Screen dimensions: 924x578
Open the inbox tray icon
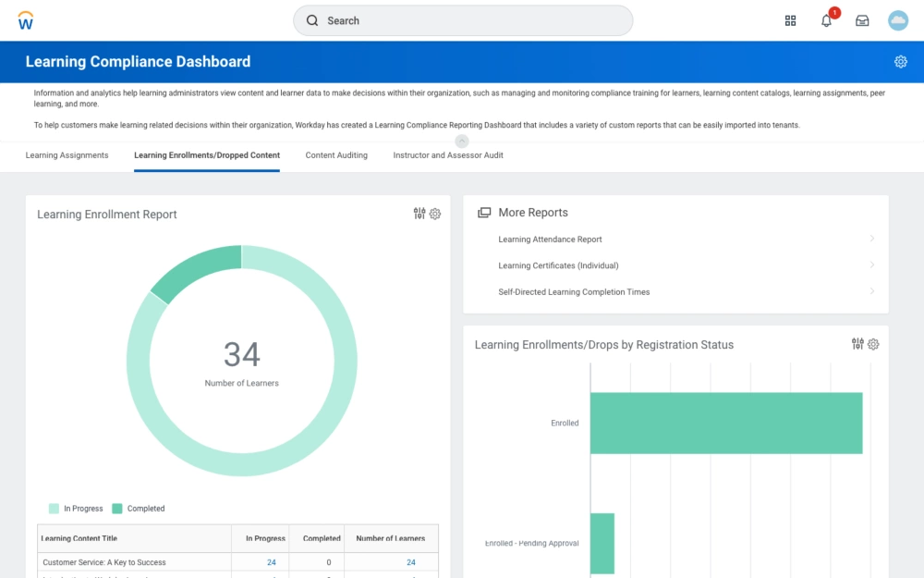click(x=862, y=20)
